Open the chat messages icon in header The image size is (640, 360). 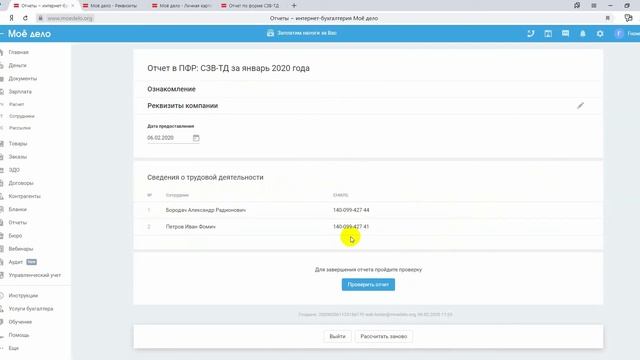point(565,33)
